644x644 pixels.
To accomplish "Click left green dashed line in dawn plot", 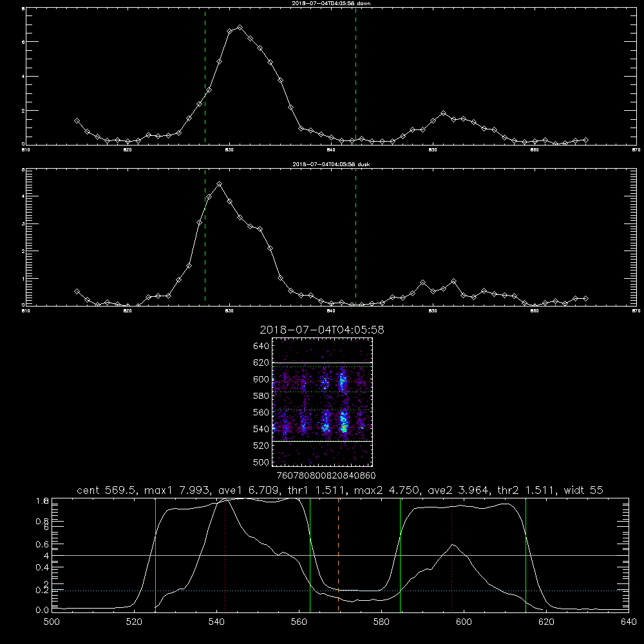I will coord(205,77).
